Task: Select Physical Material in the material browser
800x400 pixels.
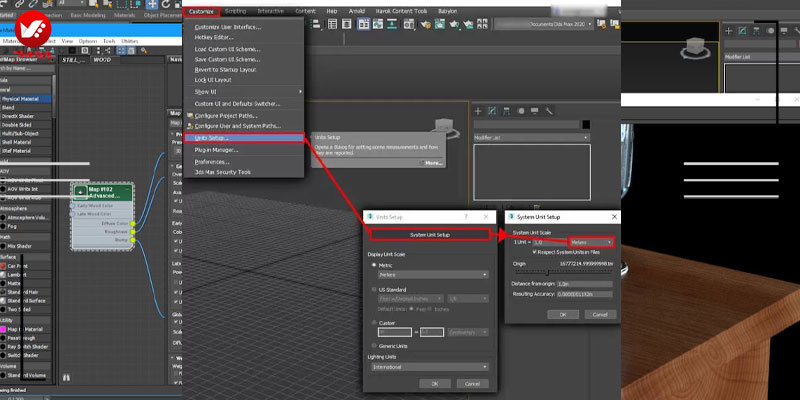Action: coord(27,99)
